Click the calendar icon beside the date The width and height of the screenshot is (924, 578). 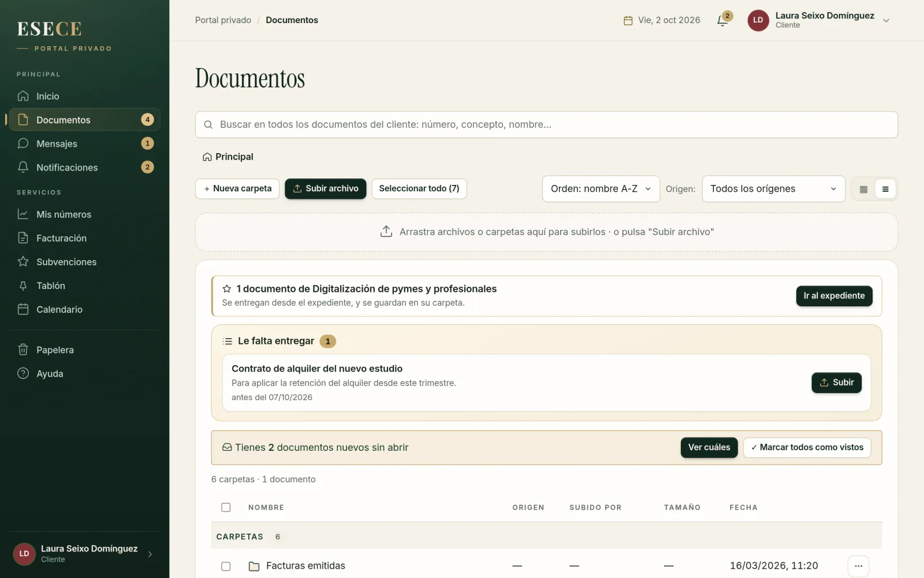(628, 20)
